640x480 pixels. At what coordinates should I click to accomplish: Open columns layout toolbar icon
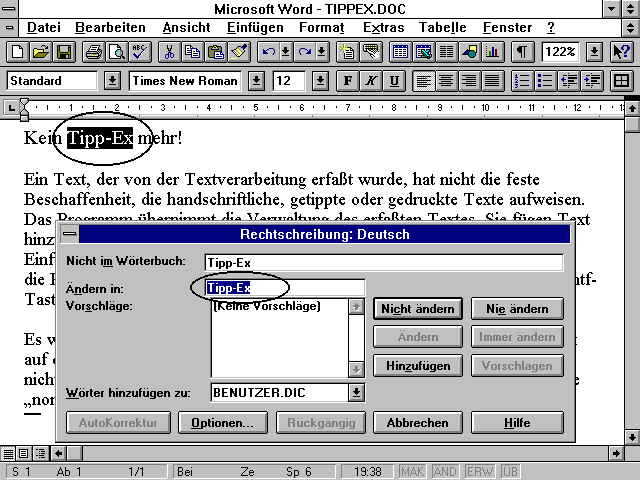(x=447, y=52)
